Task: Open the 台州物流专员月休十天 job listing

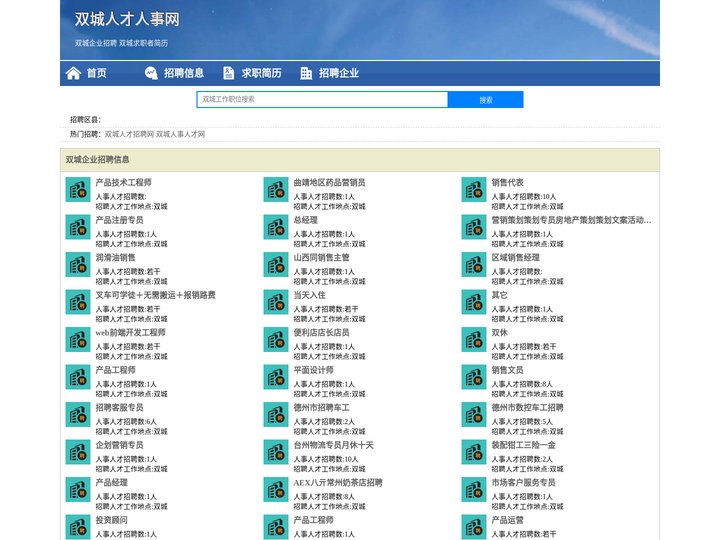Action: tap(333, 445)
